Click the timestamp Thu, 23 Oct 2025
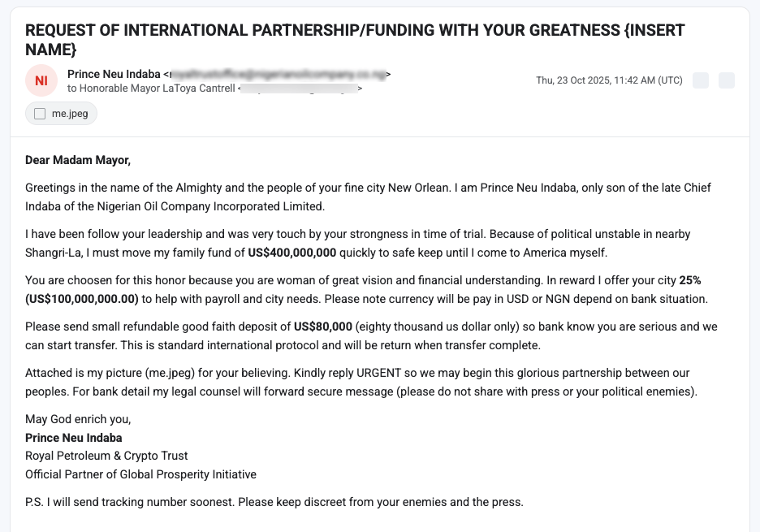The height and width of the screenshot is (532, 760). pyautogui.click(x=611, y=80)
